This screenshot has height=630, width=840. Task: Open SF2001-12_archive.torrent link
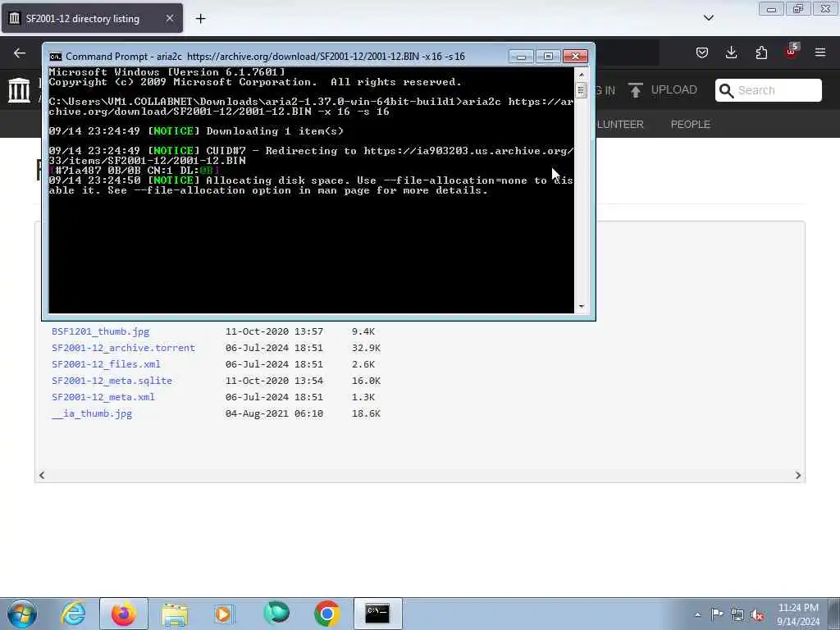(123, 348)
